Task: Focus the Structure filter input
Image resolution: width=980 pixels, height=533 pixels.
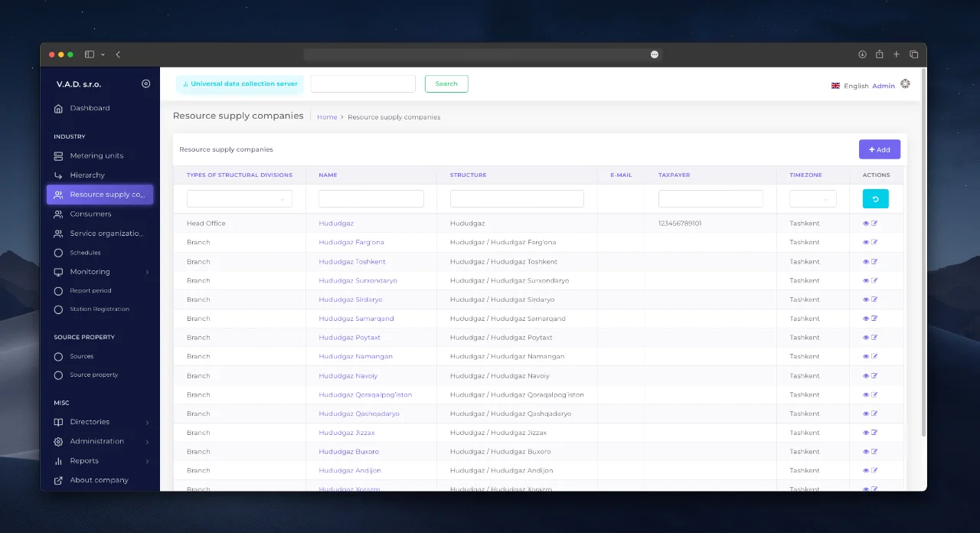Action: [517, 199]
